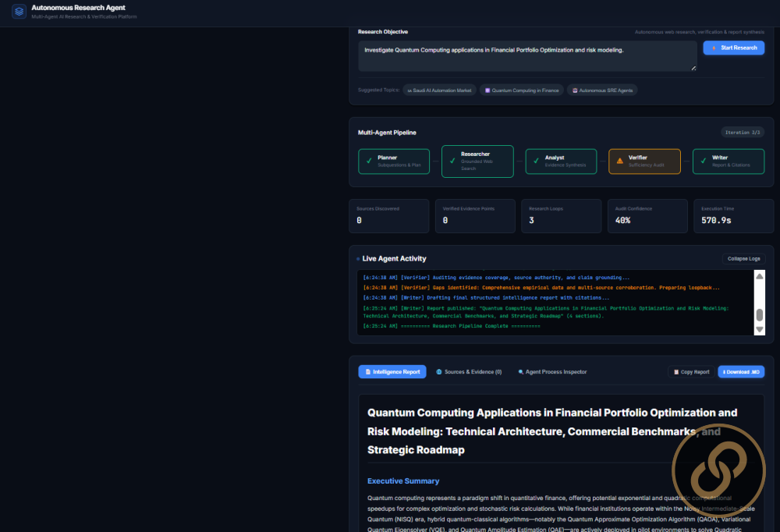Click the Suggested Topics label
Viewport: 780px width, 532px height.
coord(378,90)
